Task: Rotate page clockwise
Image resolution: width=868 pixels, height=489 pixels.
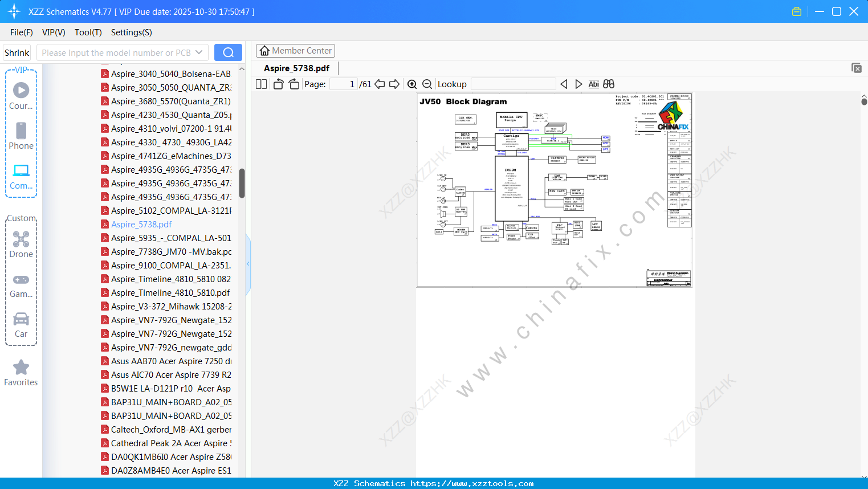Action: [294, 84]
